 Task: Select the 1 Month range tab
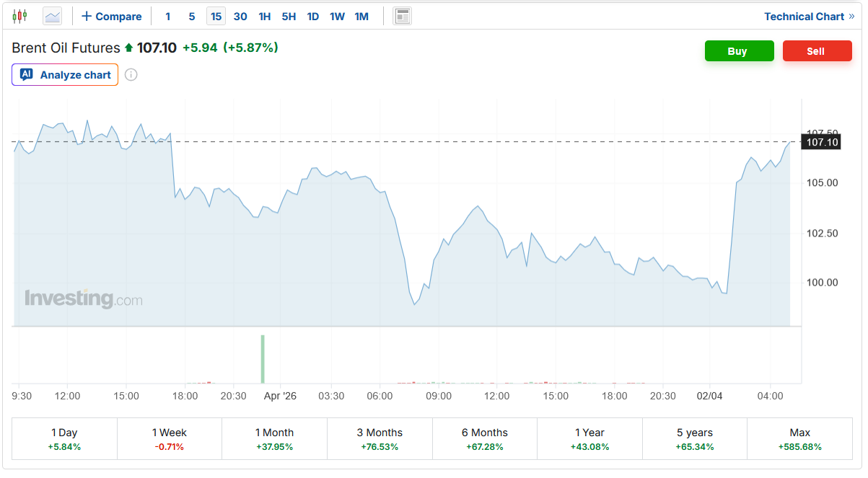click(x=274, y=439)
